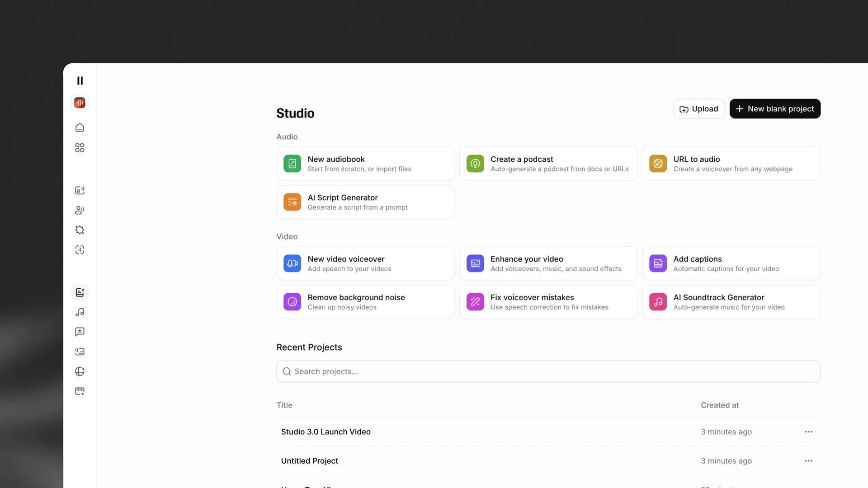Start a New audiobook from scratch

pos(365,164)
